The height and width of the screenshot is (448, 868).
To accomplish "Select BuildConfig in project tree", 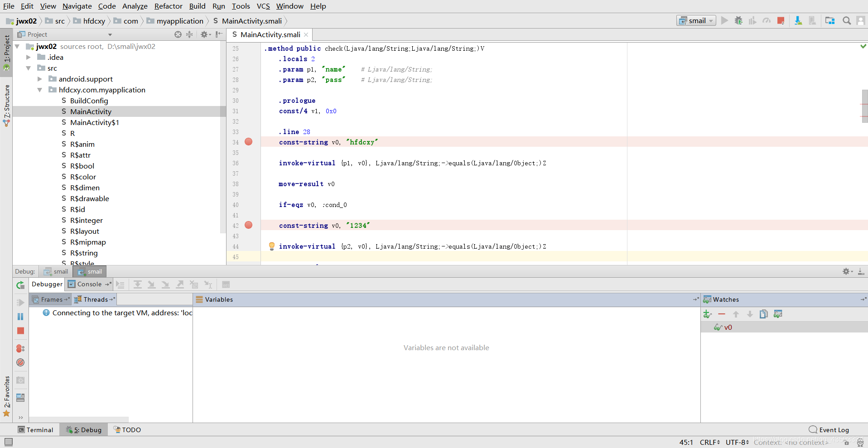I will point(89,101).
